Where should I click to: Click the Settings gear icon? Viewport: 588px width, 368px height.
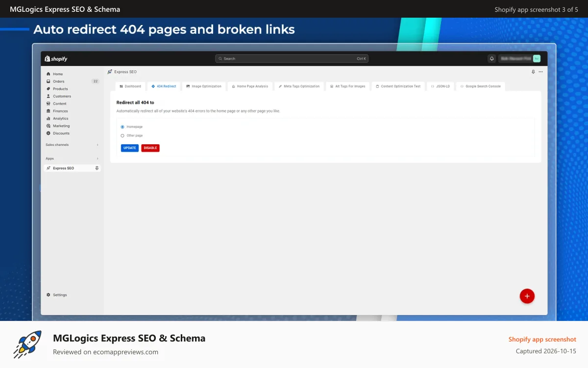click(49, 295)
